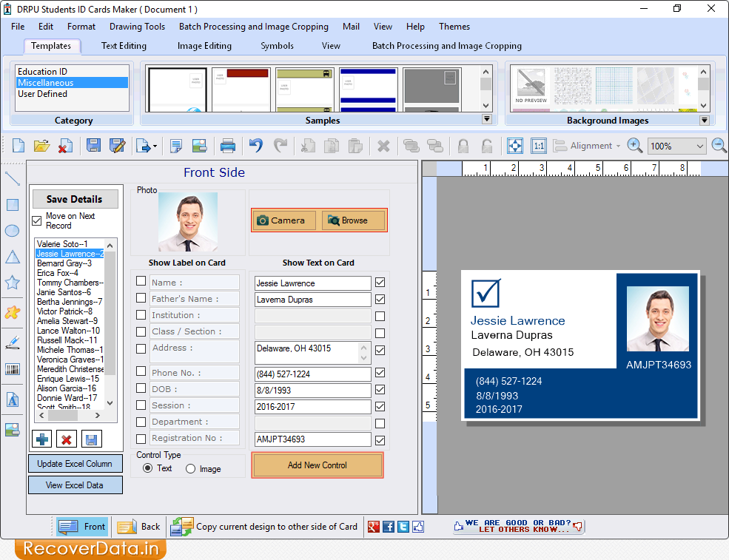This screenshot has height=560, width=729.
Task: Enable the Name checkbox label option
Action: point(141,282)
